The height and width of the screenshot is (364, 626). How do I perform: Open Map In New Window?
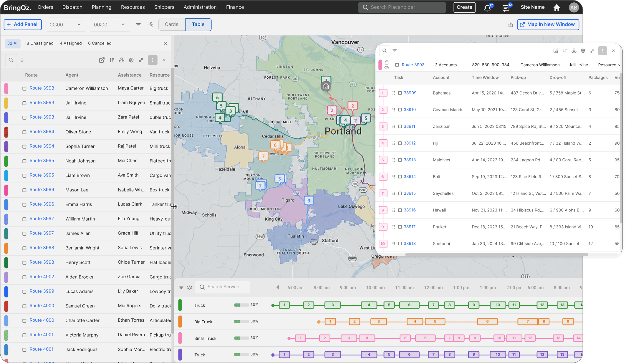[x=548, y=24]
